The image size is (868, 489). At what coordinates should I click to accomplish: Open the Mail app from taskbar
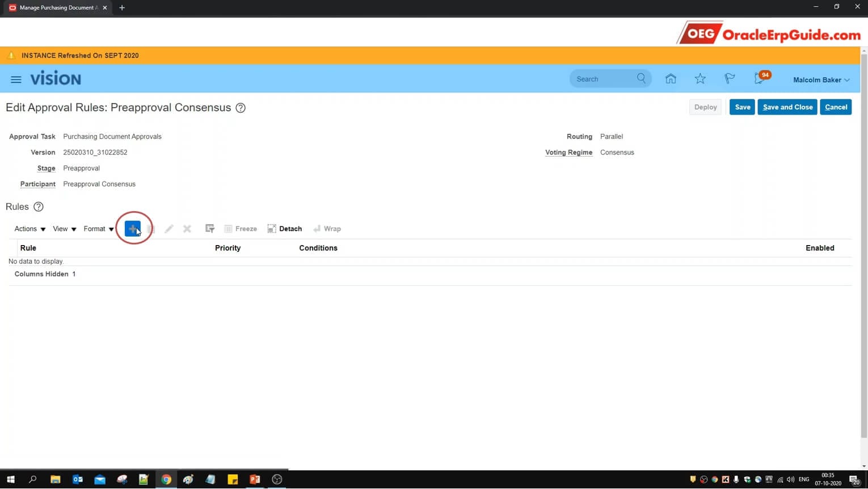point(100,479)
